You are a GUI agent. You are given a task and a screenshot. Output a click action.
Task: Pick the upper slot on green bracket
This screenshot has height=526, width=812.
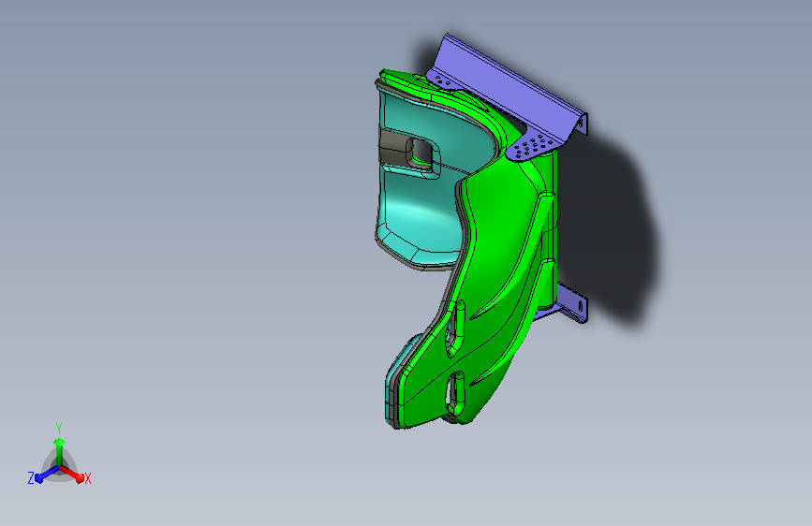(x=456, y=329)
